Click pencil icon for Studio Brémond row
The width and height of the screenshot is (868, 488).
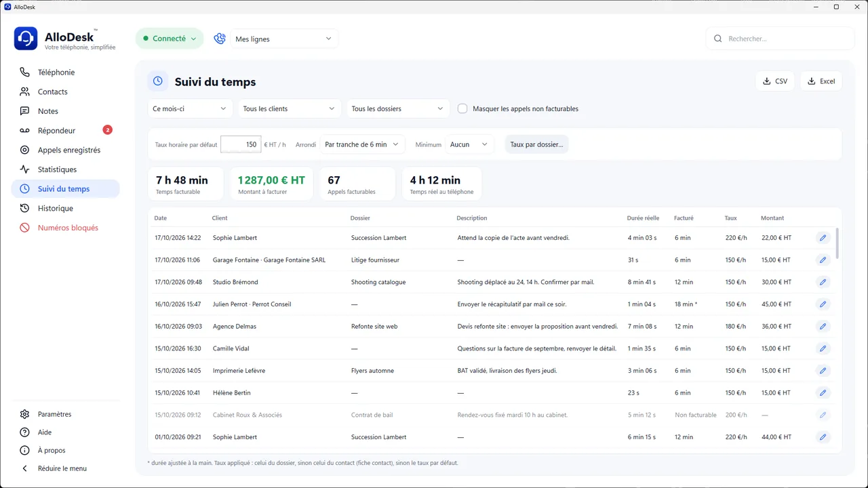(823, 282)
